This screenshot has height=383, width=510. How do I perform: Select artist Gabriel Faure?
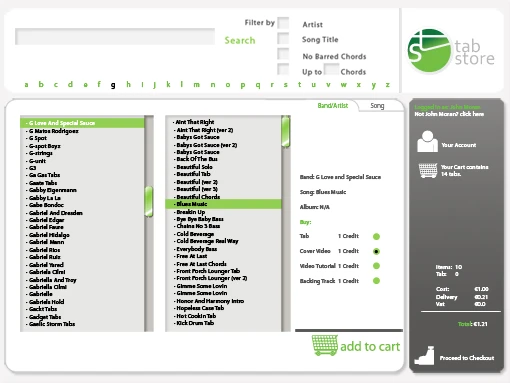click(x=46, y=227)
